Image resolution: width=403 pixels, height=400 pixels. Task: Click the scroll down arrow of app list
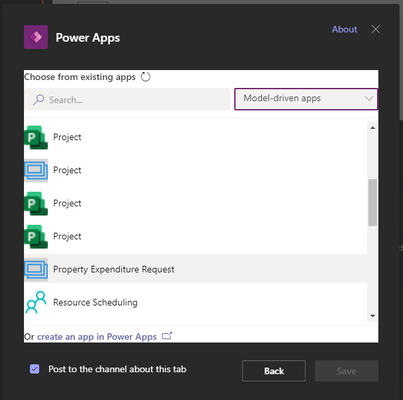(x=373, y=316)
